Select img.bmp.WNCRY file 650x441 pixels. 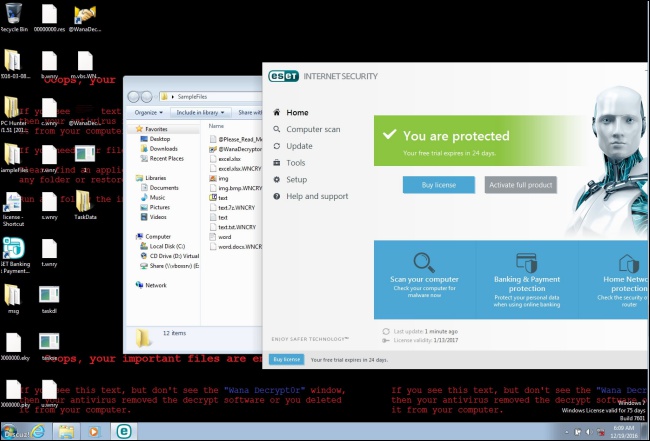(x=235, y=188)
